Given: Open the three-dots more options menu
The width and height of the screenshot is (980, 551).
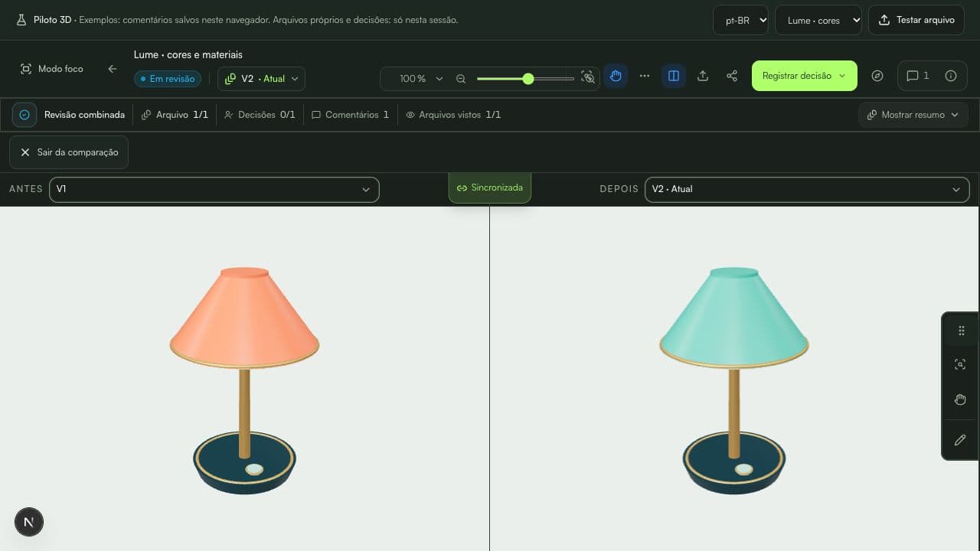Looking at the screenshot, I should coord(645,76).
